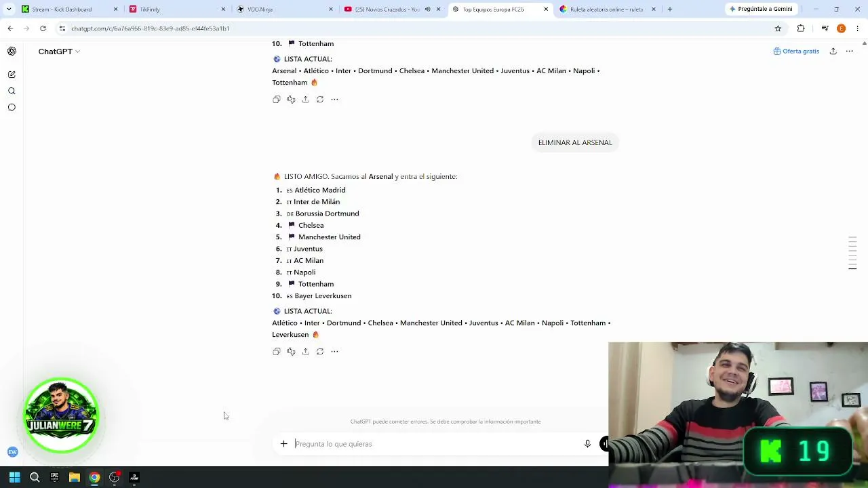Open the Chrome three-dot menu
The height and width of the screenshot is (488, 868).
pos(858,28)
